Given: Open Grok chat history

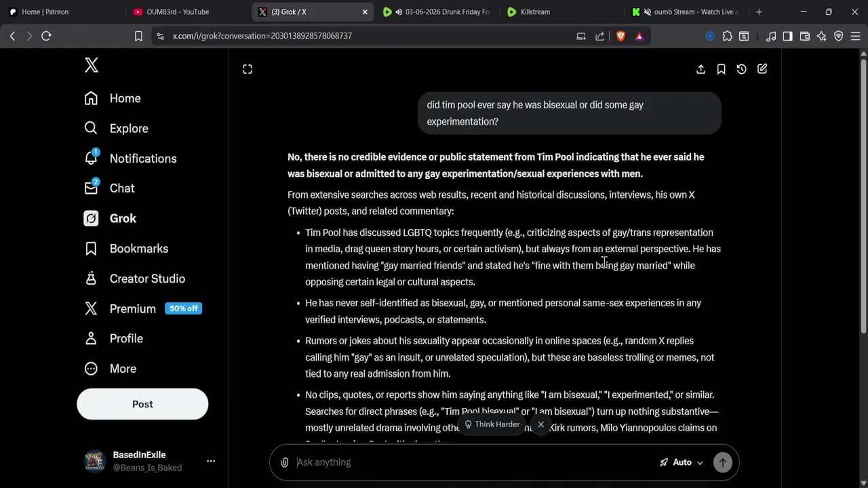Looking at the screenshot, I should pos(742,69).
